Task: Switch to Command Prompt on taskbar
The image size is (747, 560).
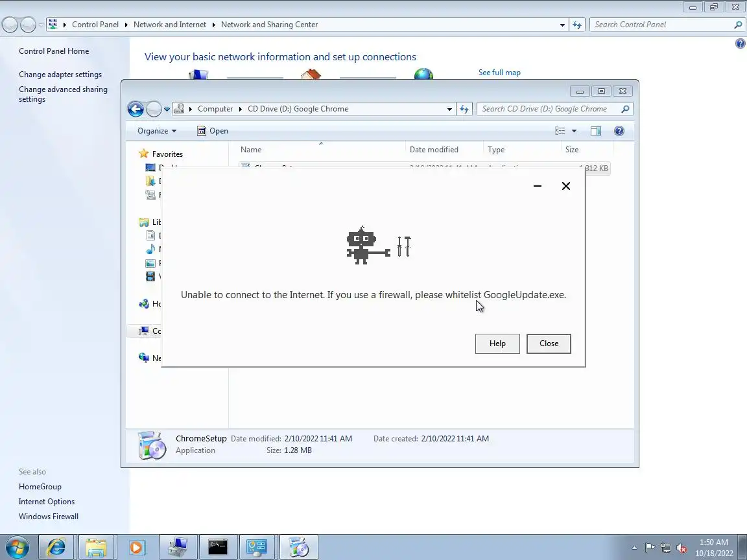Action: pos(217,547)
